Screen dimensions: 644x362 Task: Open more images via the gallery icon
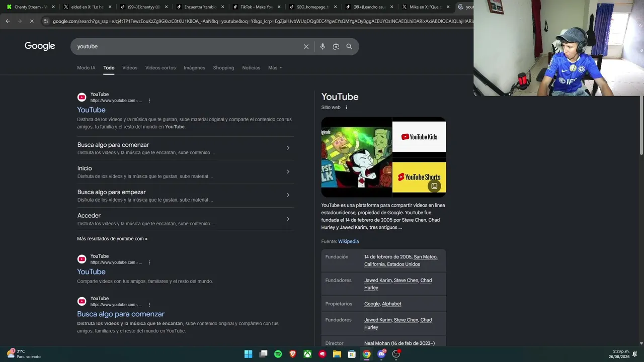(x=434, y=186)
